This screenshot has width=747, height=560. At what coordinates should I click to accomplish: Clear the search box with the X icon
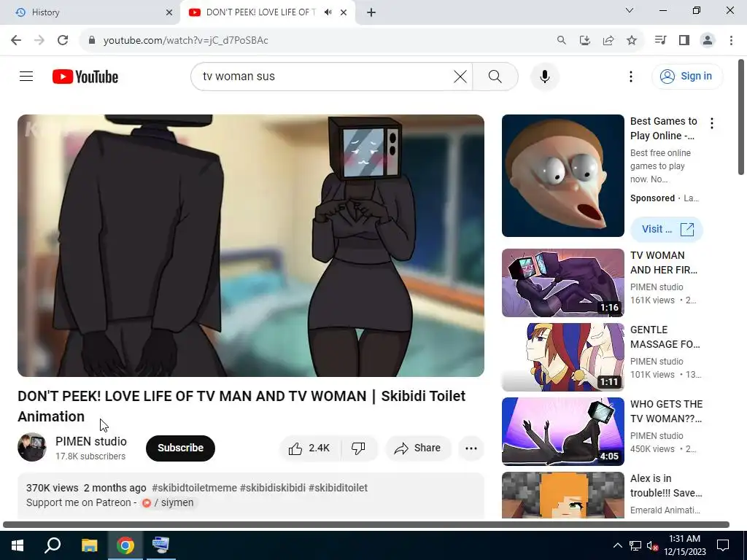click(x=460, y=76)
